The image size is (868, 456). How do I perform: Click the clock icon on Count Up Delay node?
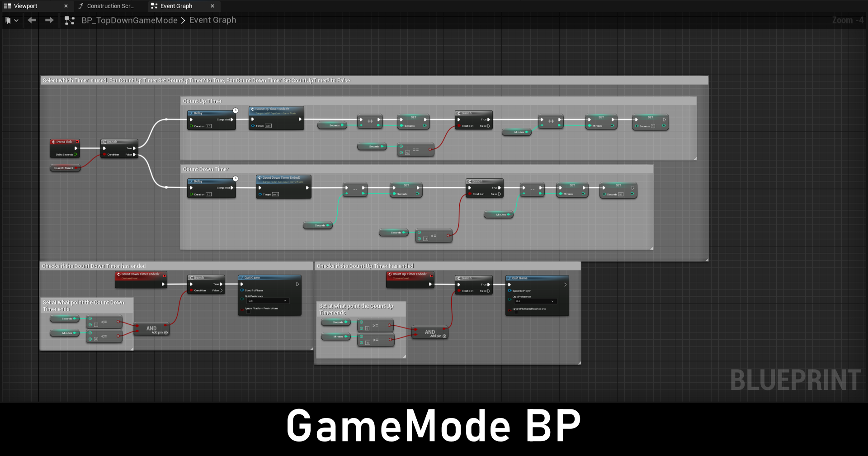pyautogui.click(x=236, y=110)
